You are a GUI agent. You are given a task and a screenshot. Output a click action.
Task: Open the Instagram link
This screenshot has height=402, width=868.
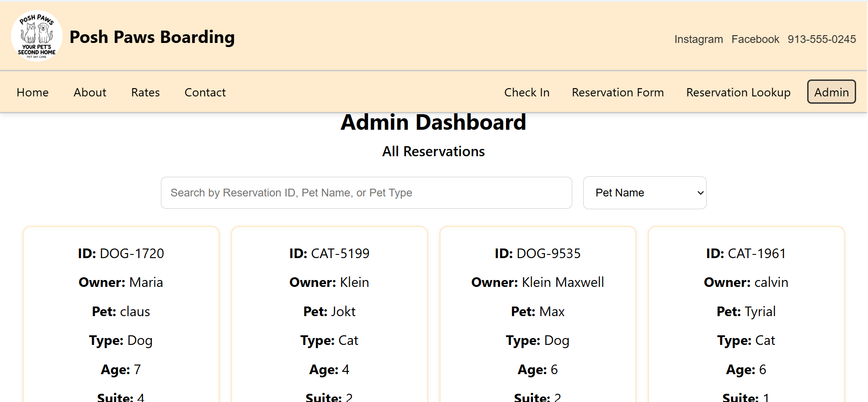[698, 39]
